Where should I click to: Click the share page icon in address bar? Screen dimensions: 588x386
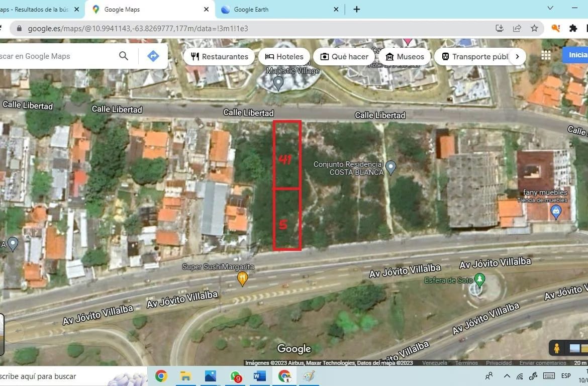pyautogui.click(x=517, y=28)
